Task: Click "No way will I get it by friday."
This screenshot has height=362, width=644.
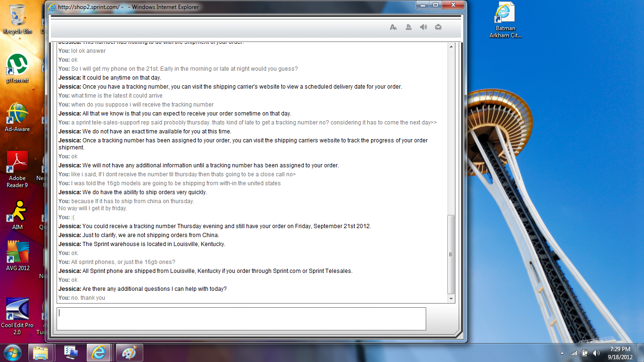Action: point(93,208)
